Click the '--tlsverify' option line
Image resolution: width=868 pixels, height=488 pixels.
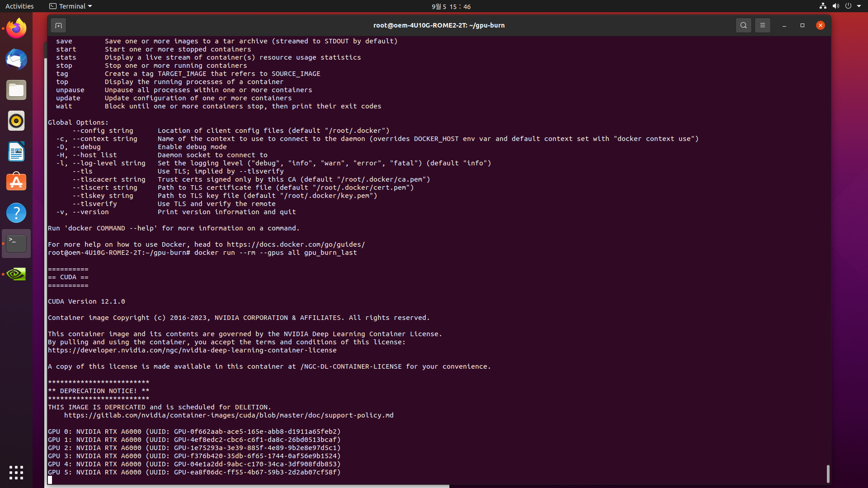174,204
